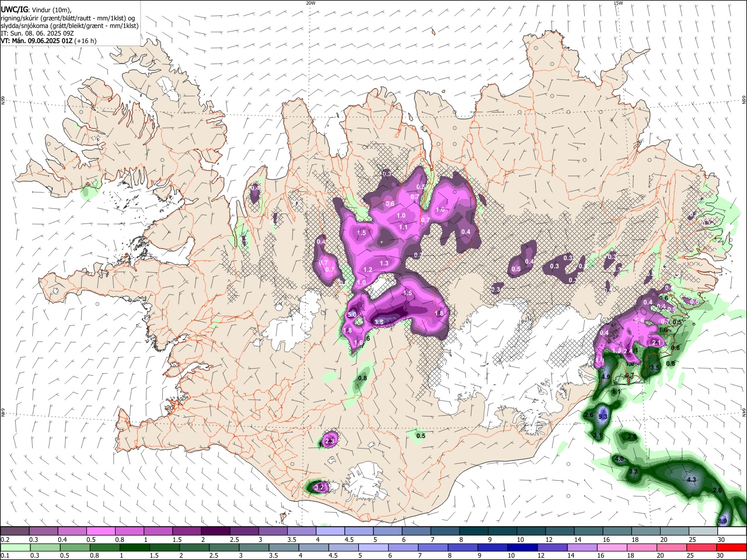Screen dimensions: 747x560
Task: Pick the white swatch above the upper 30 label
Action: click(732, 531)
